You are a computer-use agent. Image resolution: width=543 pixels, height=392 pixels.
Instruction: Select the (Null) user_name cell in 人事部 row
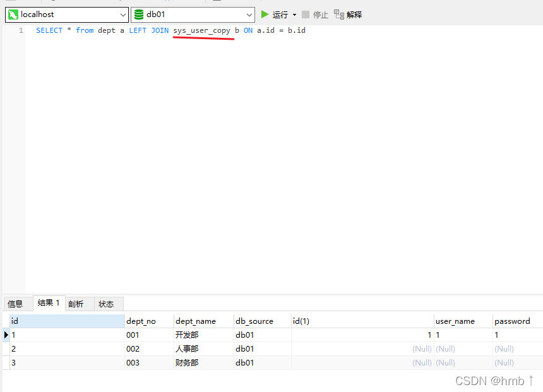click(x=463, y=348)
